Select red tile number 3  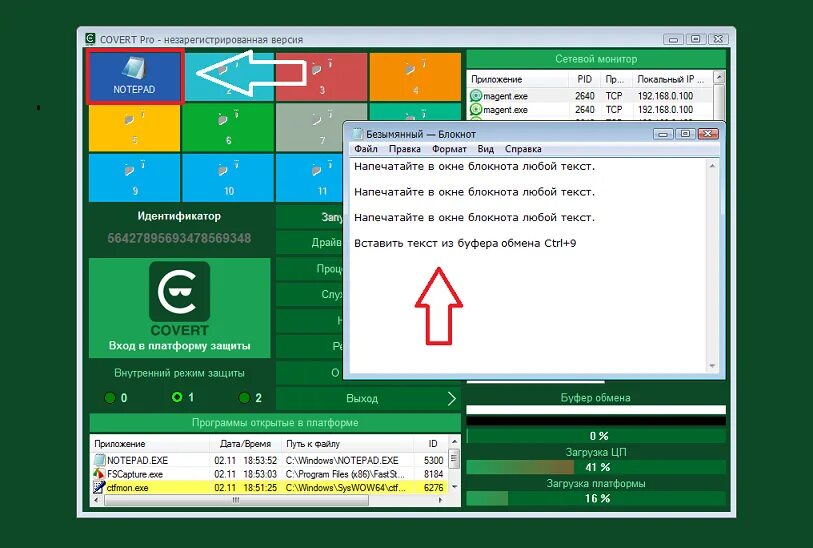pos(321,76)
